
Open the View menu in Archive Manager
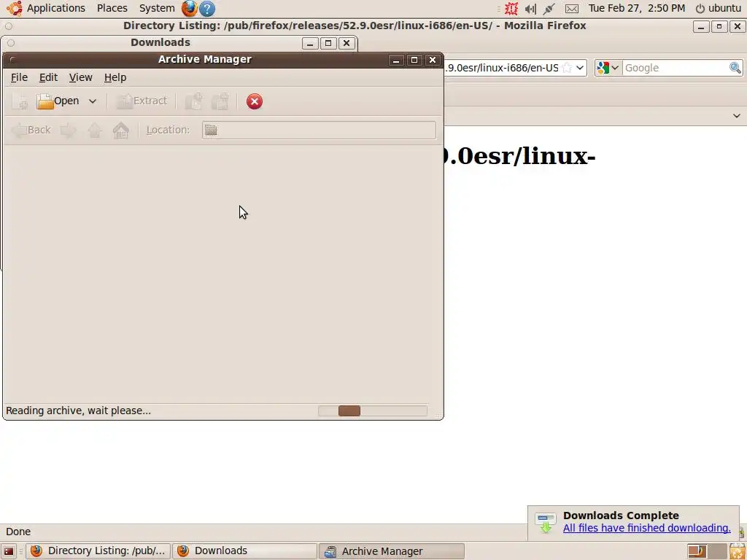click(80, 77)
